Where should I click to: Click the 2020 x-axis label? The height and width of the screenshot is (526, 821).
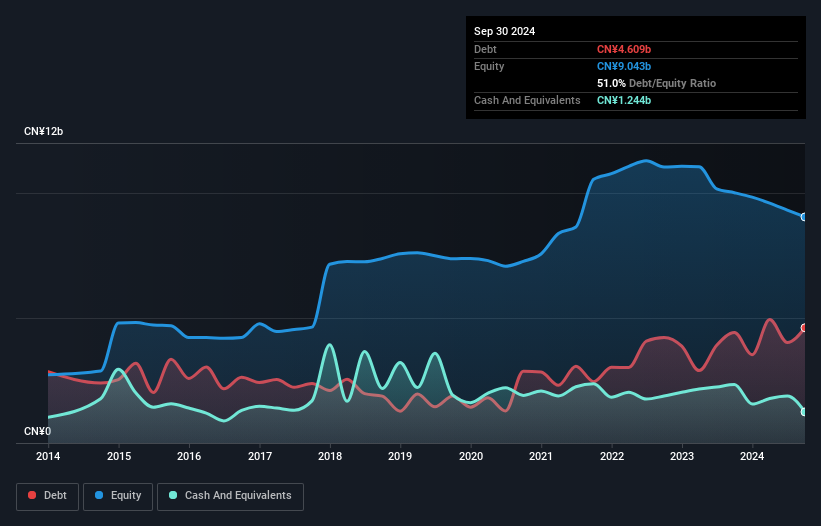[x=471, y=456]
